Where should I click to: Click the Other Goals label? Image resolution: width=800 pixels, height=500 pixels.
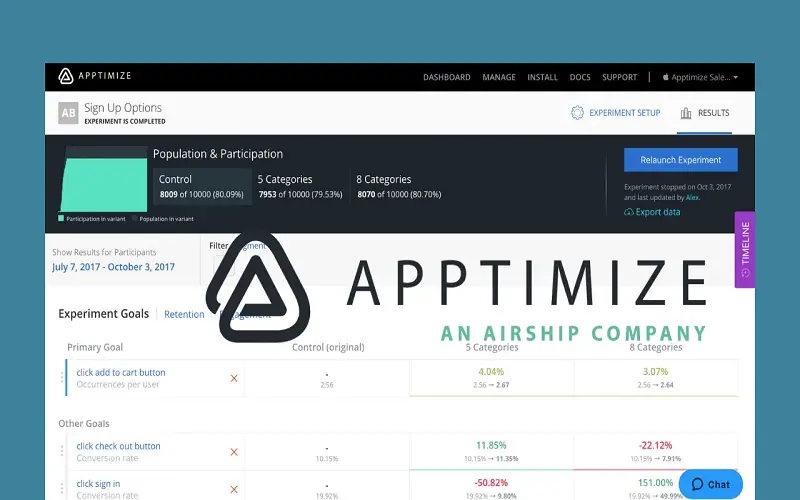tap(84, 423)
